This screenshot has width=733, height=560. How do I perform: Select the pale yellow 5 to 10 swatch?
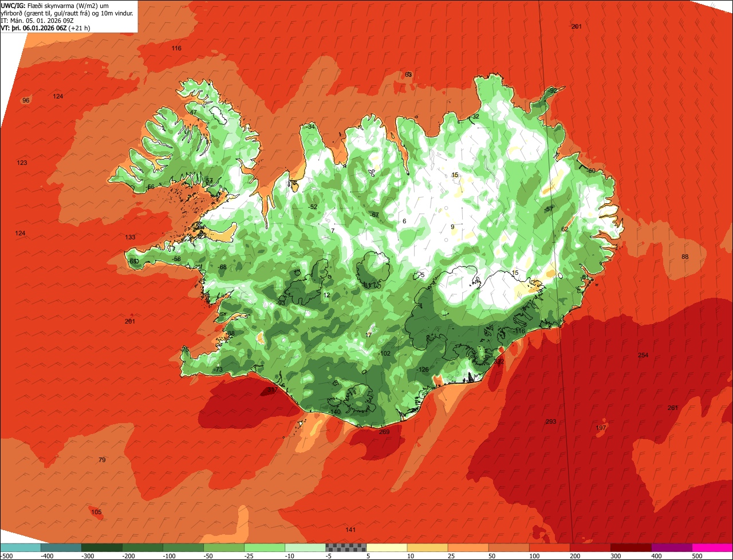pos(387,548)
